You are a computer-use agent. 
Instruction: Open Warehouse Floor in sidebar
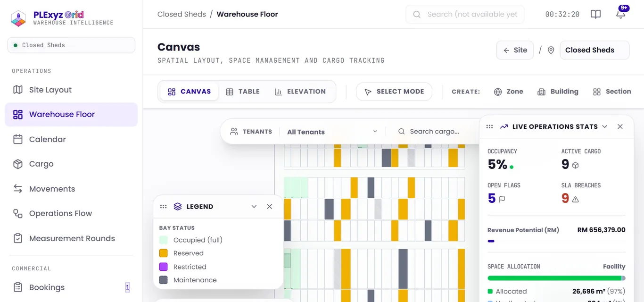[71, 115]
